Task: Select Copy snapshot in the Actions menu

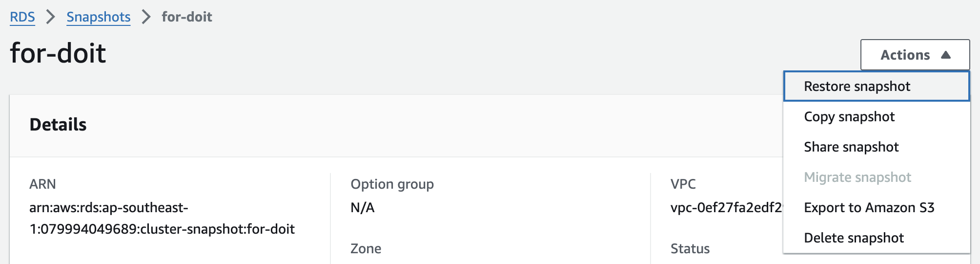Action: pos(849,117)
